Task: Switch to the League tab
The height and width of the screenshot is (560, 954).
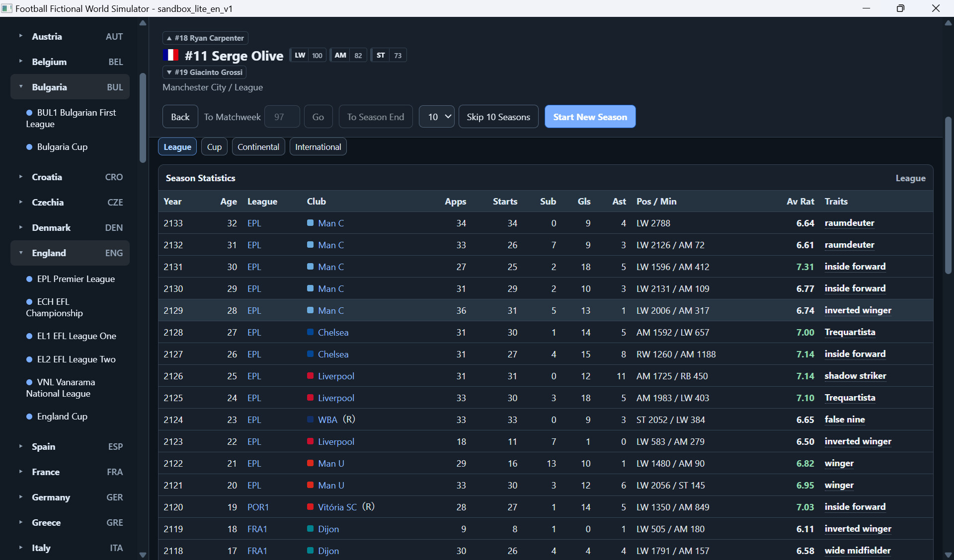Action: [x=177, y=147]
